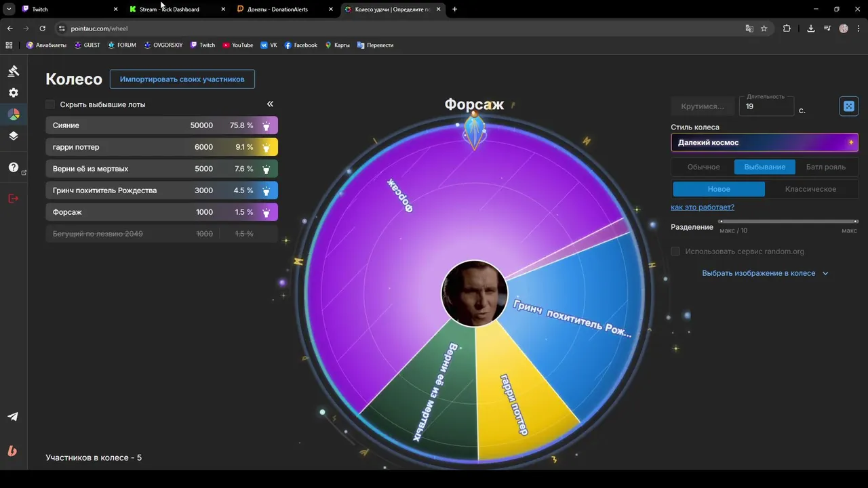The height and width of the screenshot is (488, 868).
Task: Click the translate page icon in address bar
Action: (749, 28)
